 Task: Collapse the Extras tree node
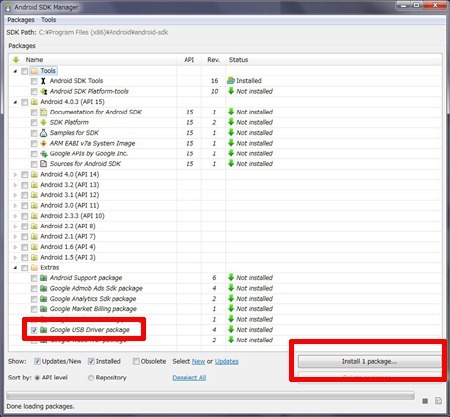click(x=15, y=267)
